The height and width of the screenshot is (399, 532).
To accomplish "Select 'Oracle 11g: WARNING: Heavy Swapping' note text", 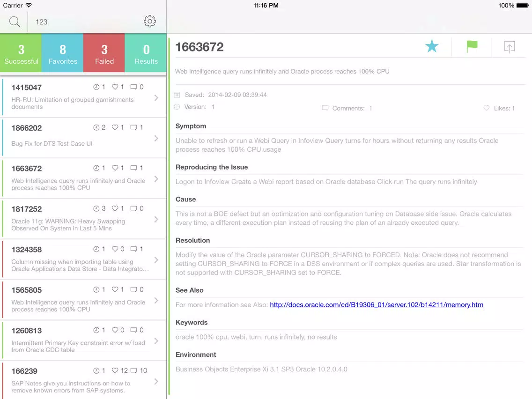I will (x=68, y=225).
